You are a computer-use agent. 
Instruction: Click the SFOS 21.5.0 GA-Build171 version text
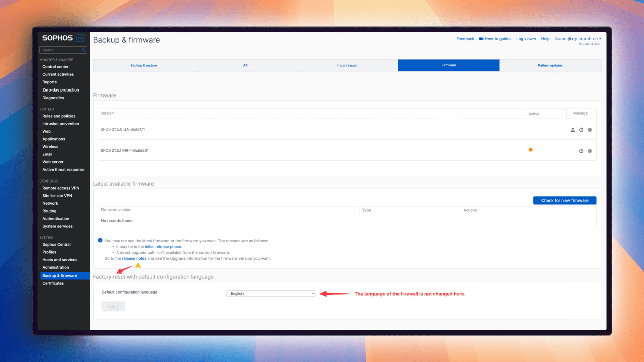click(x=123, y=130)
